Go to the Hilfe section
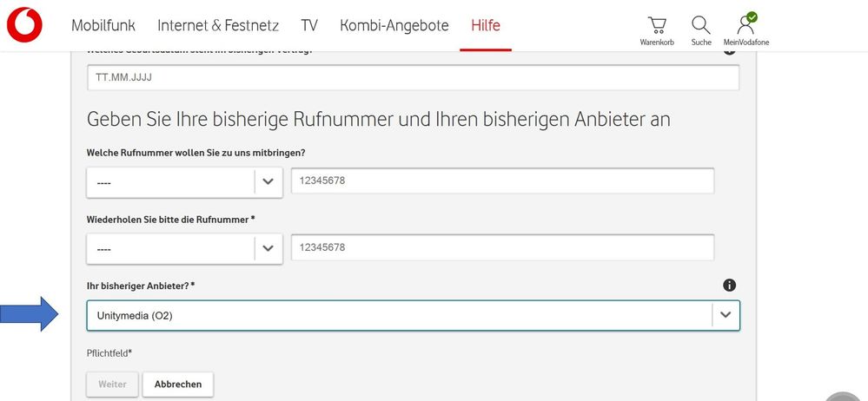Screen dimensions: 868x401 point(486,25)
